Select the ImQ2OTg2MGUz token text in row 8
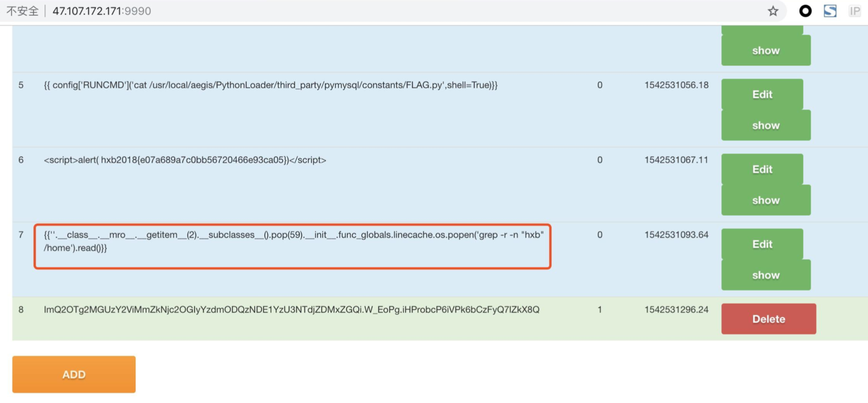Image resolution: width=868 pixels, height=403 pixels. [292, 310]
